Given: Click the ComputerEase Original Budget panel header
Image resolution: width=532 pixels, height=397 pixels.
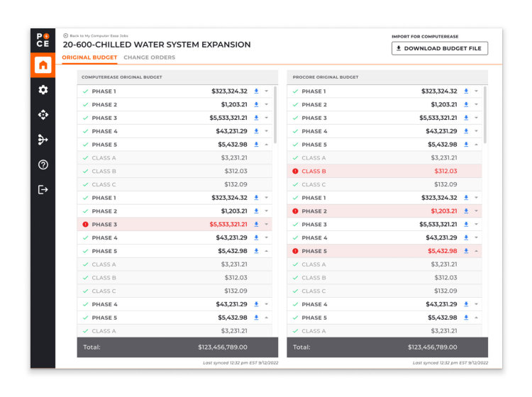Looking at the screenshot, I should (x=177, y=77).
